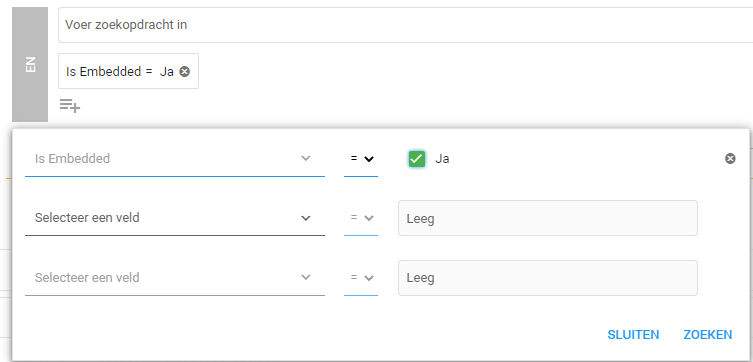This screenshot has width=753, height=362.
Task: Expand the Is Embedded field dropdown
Action: point(175,159)
